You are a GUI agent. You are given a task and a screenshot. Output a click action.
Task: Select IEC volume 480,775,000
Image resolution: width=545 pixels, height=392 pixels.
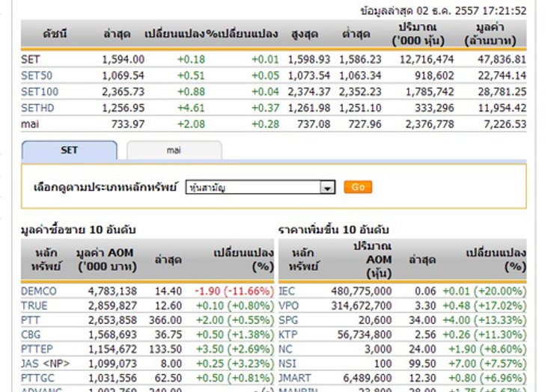tap(362, 291)
